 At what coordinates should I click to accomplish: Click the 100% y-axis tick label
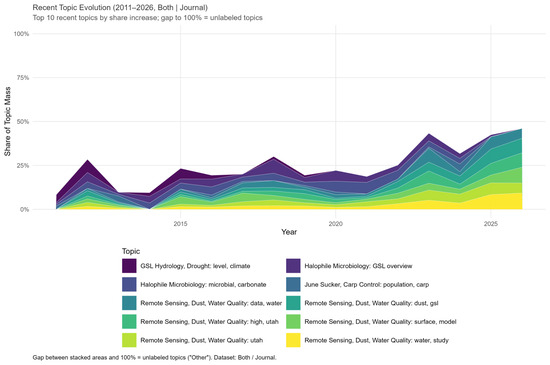21,34
